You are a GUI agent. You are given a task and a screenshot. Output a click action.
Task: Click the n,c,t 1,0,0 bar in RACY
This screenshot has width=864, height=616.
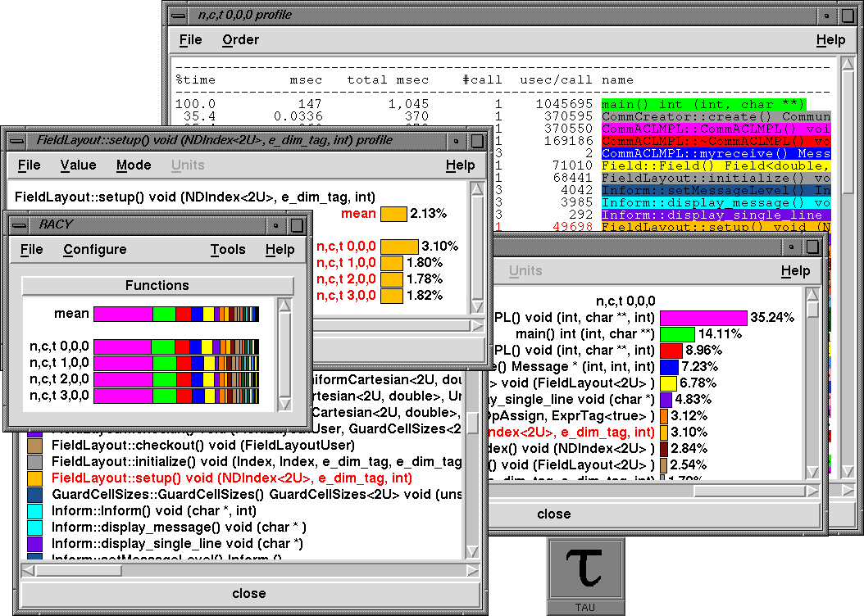(176, 364)
